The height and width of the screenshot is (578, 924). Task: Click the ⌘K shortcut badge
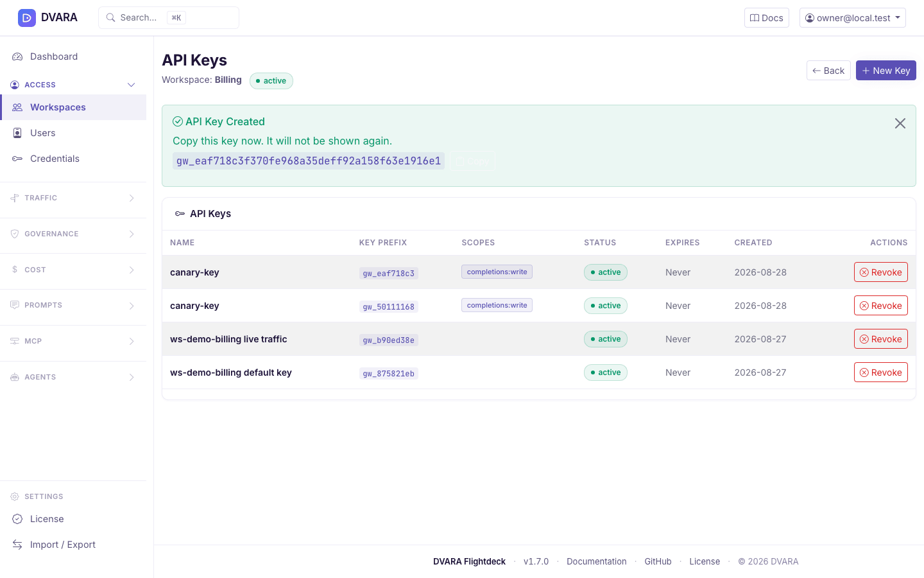tap(176, 18)
